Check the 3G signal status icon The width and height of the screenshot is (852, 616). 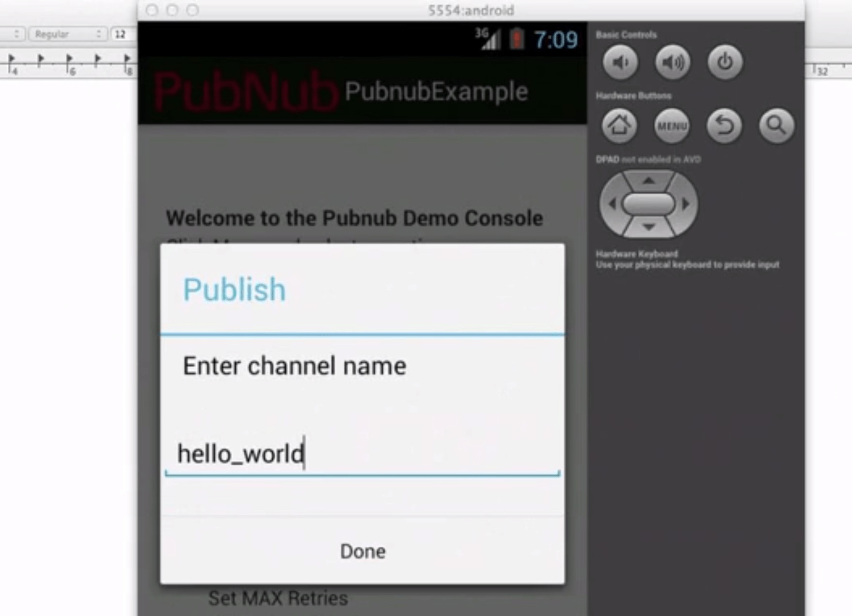(x=488, y=38)
